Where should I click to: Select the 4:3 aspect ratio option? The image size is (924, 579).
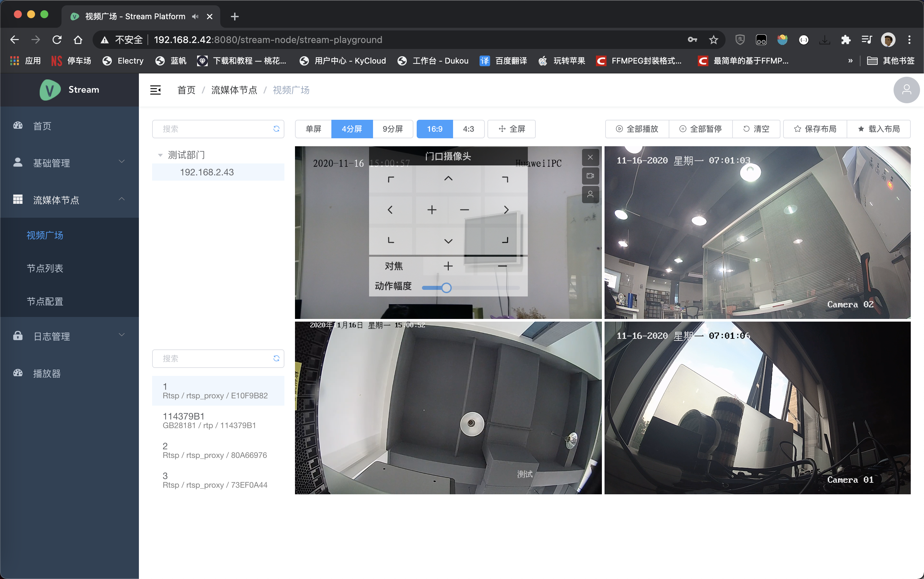click(468, 129)
